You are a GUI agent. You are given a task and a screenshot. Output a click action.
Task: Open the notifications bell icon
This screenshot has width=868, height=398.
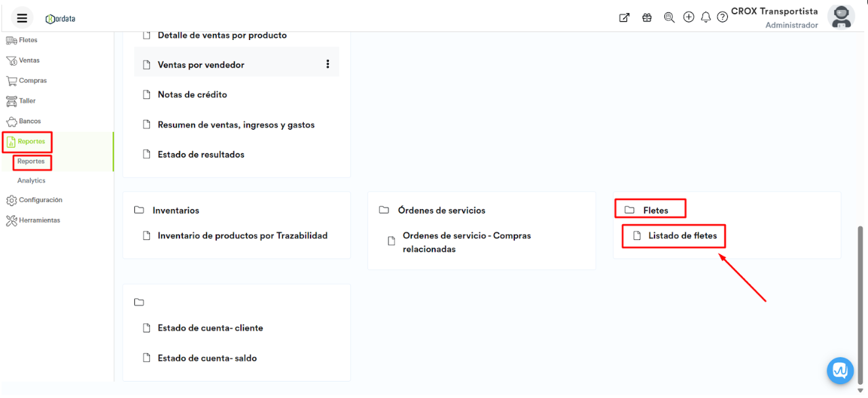click(706, 18)
